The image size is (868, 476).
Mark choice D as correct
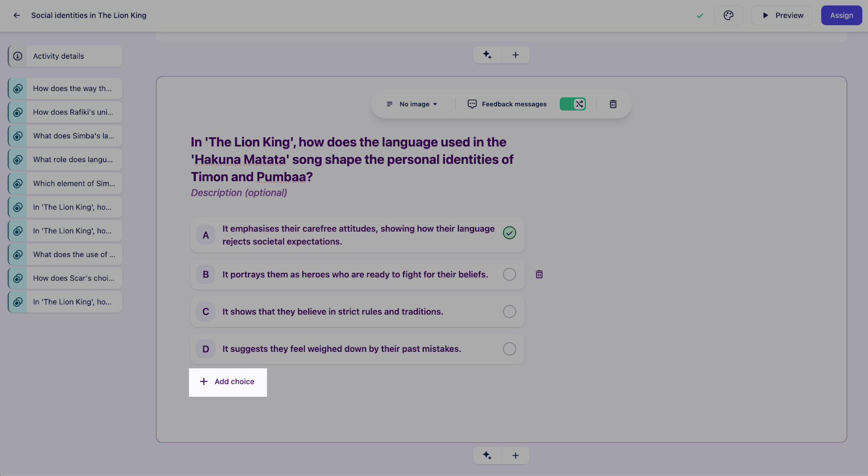[x=509, y=349]
